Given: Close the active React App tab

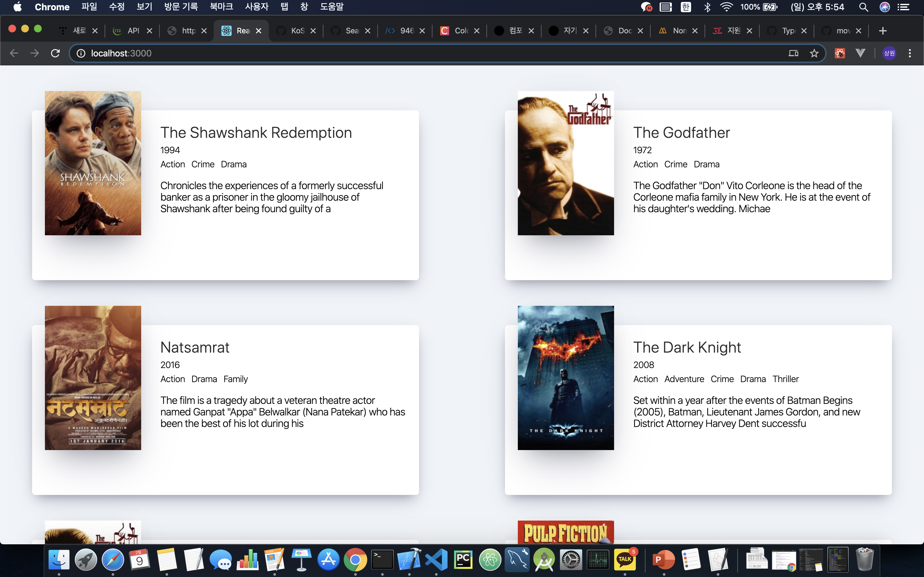Looking at the screenshot, I should point(259,31).
